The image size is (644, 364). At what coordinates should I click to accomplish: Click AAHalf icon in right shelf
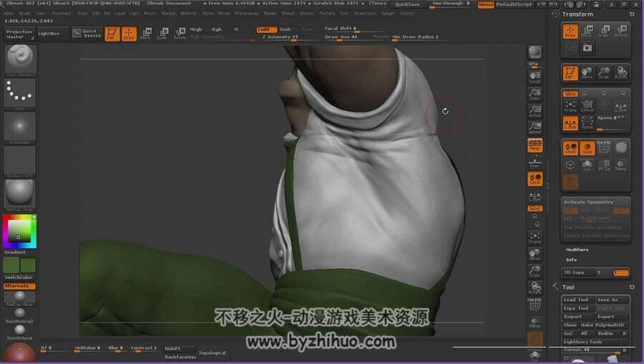(535, 128)
